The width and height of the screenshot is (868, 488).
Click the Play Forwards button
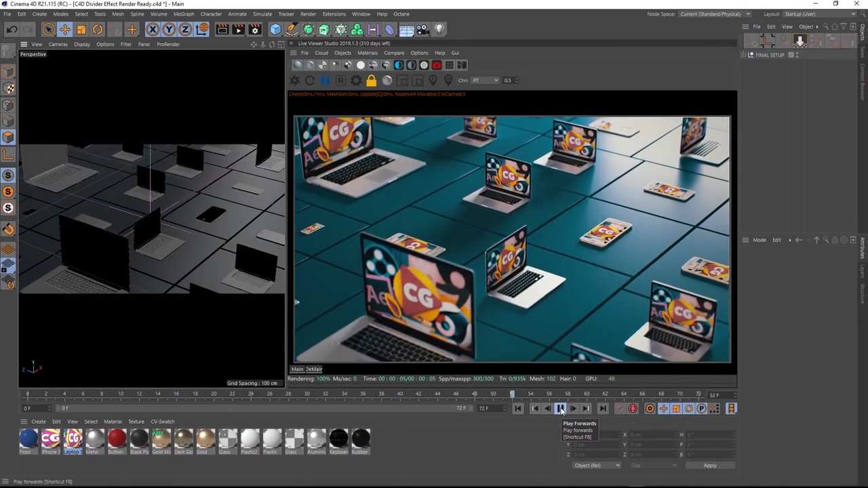tap(560, 409)
